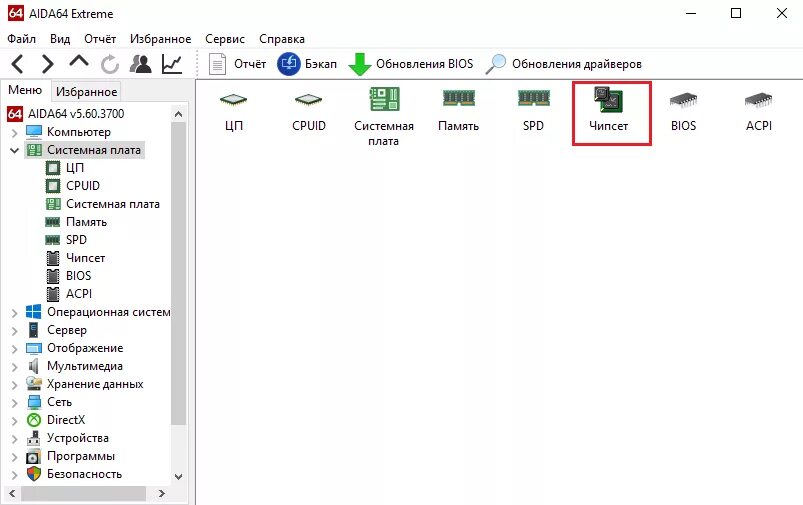
Task: Navigate up one level with up arrow
Action: click(78, 61)
